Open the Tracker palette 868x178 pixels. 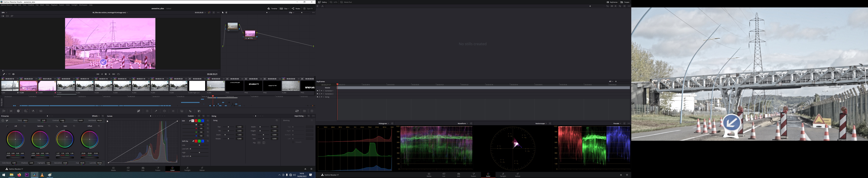tap(173, 111)
